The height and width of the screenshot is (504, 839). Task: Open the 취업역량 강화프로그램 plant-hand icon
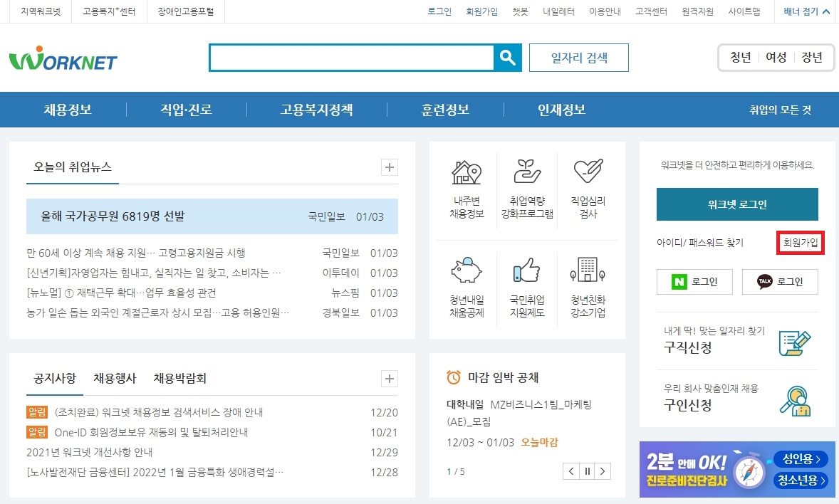pos(527,172)
